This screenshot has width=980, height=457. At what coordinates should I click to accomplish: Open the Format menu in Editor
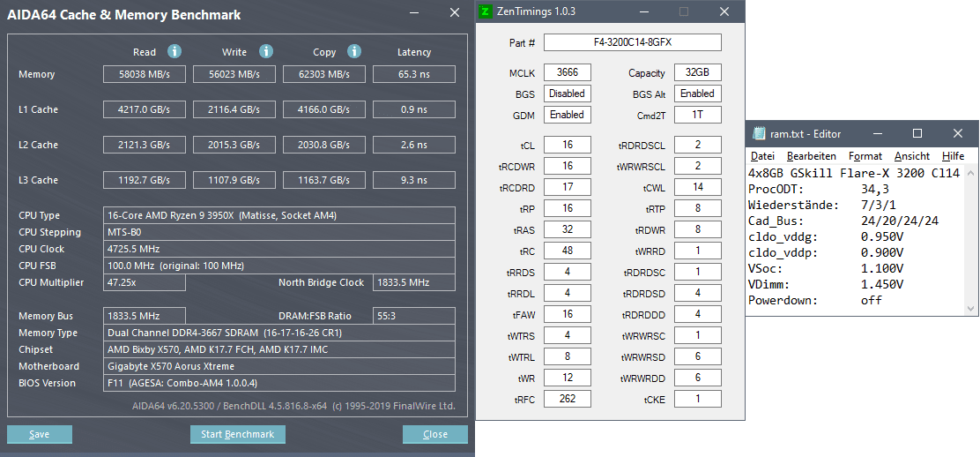(x=865, y=156)
